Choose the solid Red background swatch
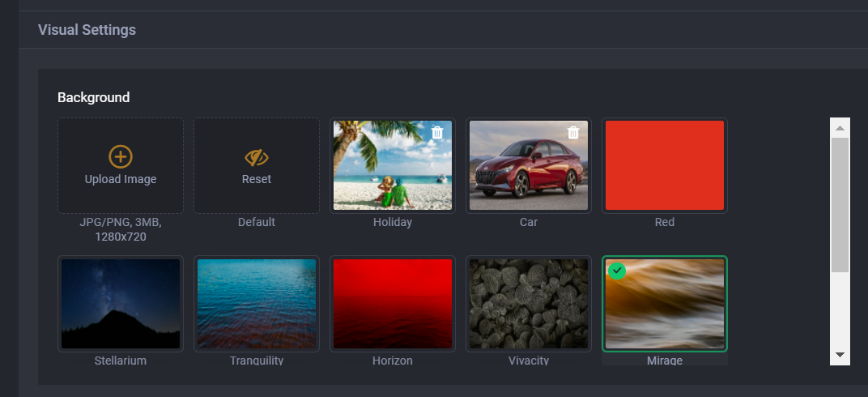The height and width of the screenshot is (397, 868). (664, 165)
